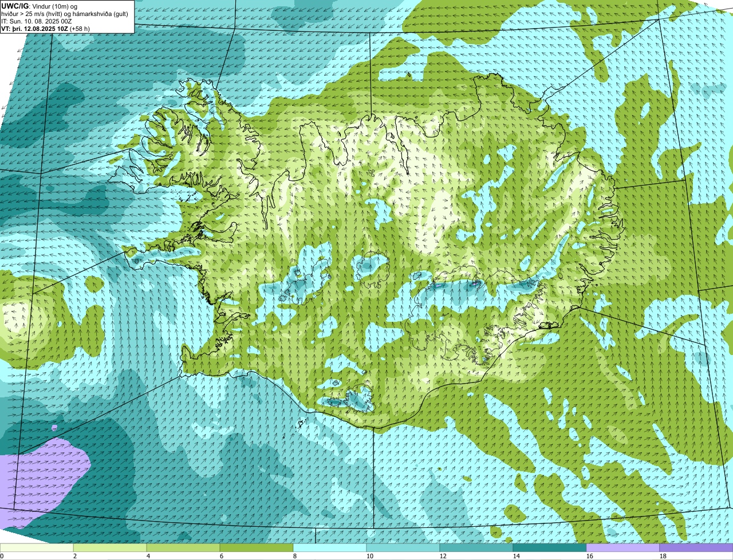Click the legend scale label "16"

590,556
